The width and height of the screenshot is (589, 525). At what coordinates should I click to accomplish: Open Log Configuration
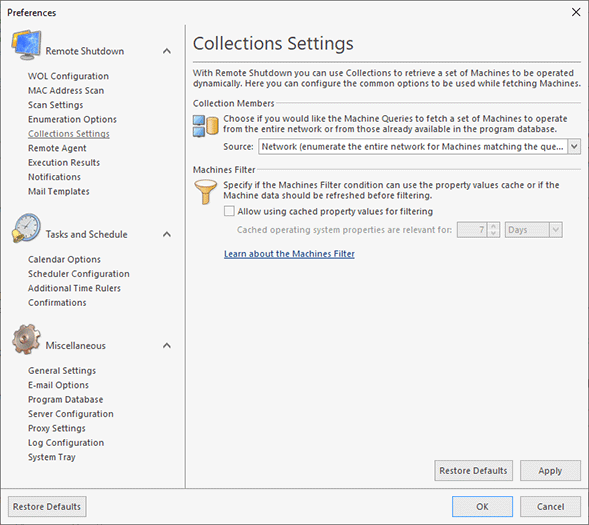66,443
